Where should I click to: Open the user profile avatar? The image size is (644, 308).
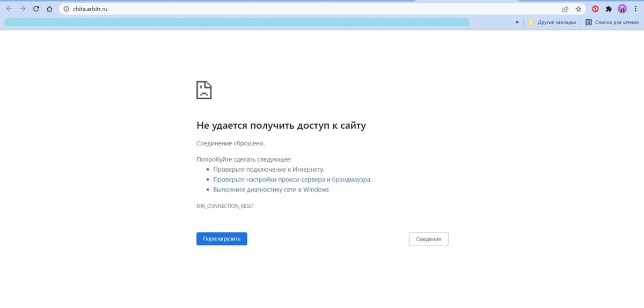(x=623, y=9)
